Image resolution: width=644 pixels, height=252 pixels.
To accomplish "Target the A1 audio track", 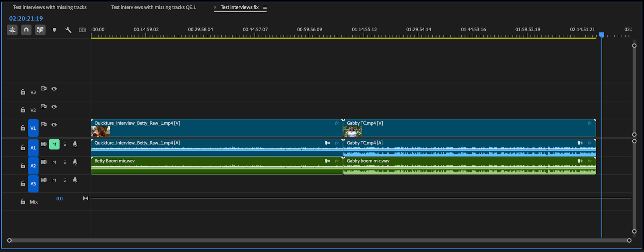I will pyautogui.click(x=33, y=148).
